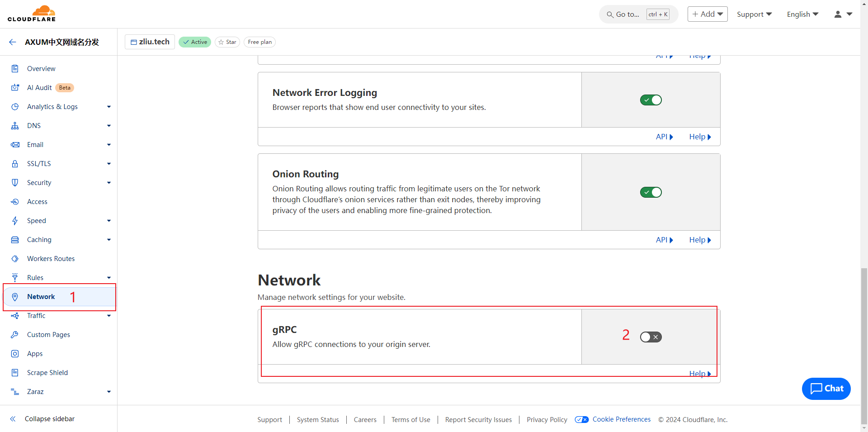Expand the Email submenu arrow

tap(109, 145)
